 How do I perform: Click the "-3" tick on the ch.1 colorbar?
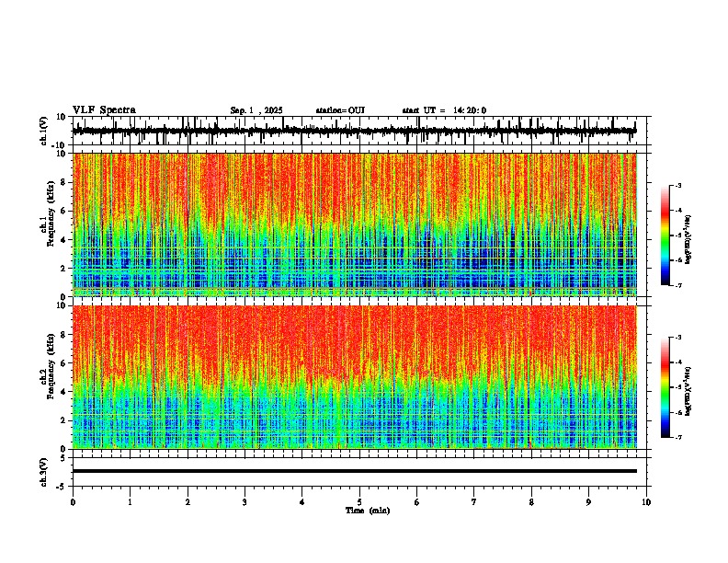677,185
